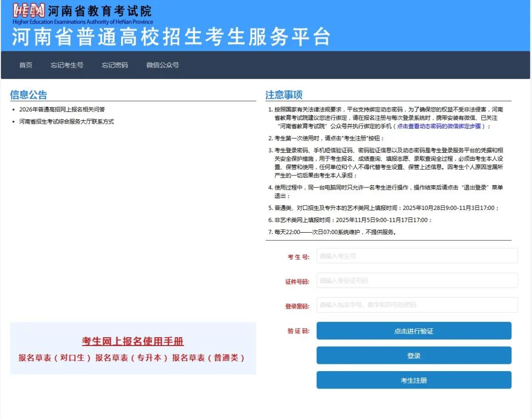
Task: Open the 考生网上报名使用手册 link
Action: click(x=133, y=342)
